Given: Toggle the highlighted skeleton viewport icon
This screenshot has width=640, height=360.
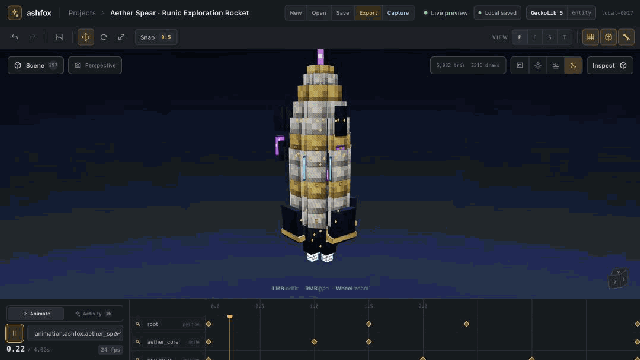Looking at the screenshot, I should [x=573, y=65].
